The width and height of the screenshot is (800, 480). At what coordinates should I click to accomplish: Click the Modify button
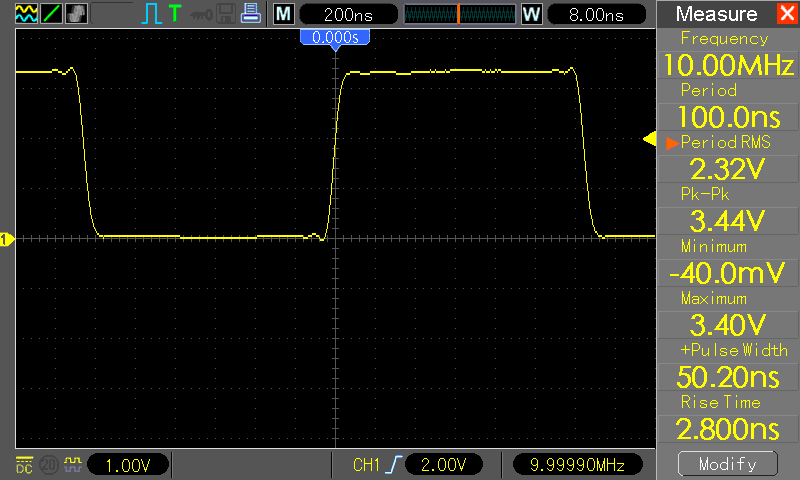click(x=728, y=464)
